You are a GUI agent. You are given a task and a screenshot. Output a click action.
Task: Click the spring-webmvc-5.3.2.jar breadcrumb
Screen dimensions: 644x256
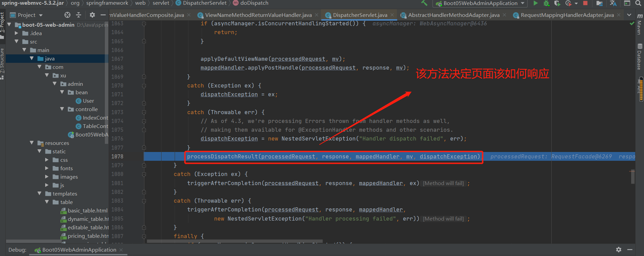coord(32,3)
